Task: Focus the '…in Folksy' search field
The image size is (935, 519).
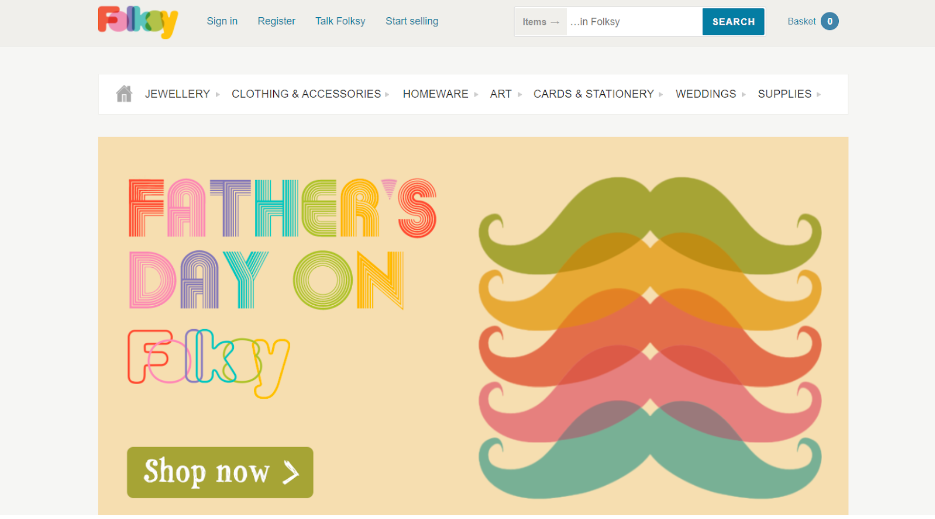Action: [634, 21]
